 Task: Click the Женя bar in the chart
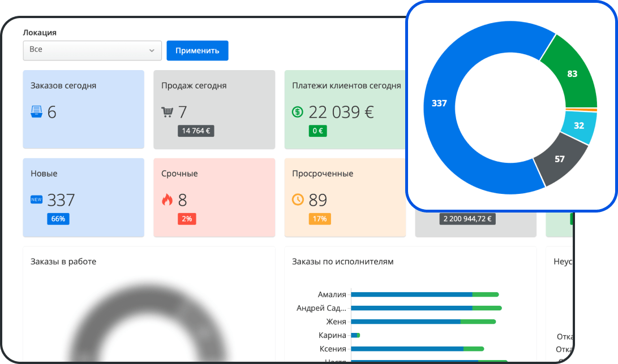(x=423, y=322)
